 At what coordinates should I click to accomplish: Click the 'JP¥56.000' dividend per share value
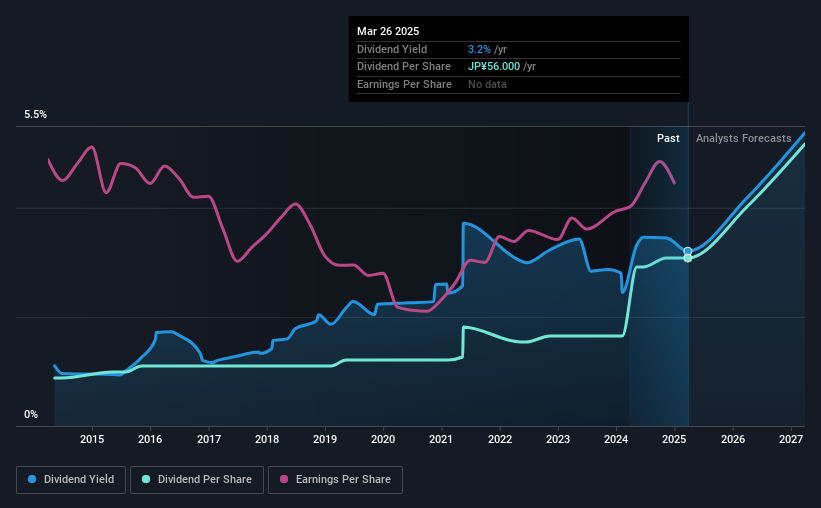[x=494, y=67]
